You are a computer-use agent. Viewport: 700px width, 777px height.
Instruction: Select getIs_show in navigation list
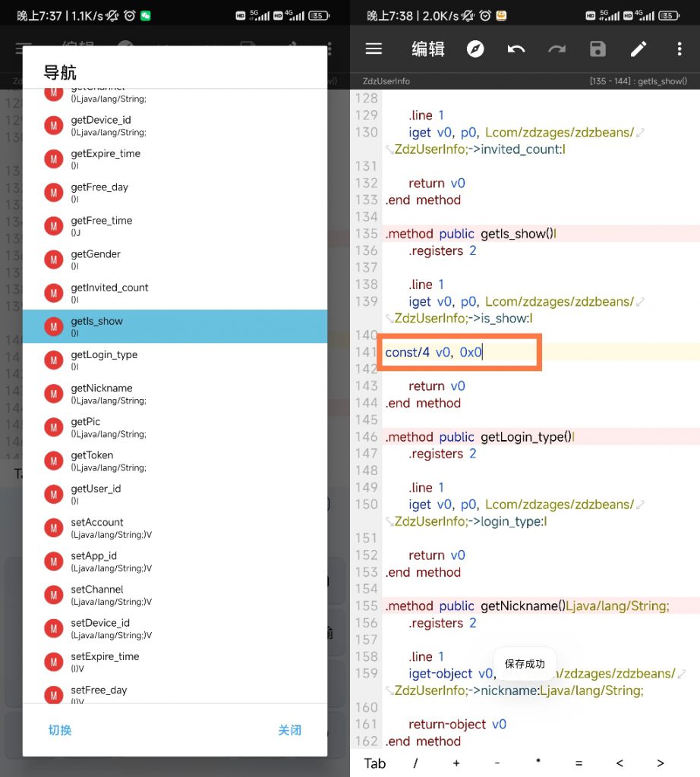point(175,326)
